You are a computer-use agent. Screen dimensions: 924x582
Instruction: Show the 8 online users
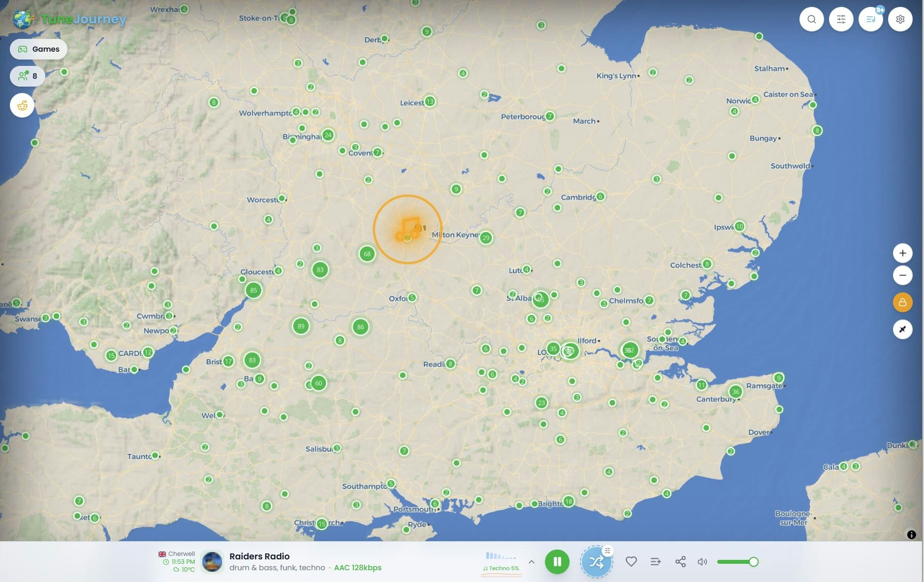pos(28,76)
